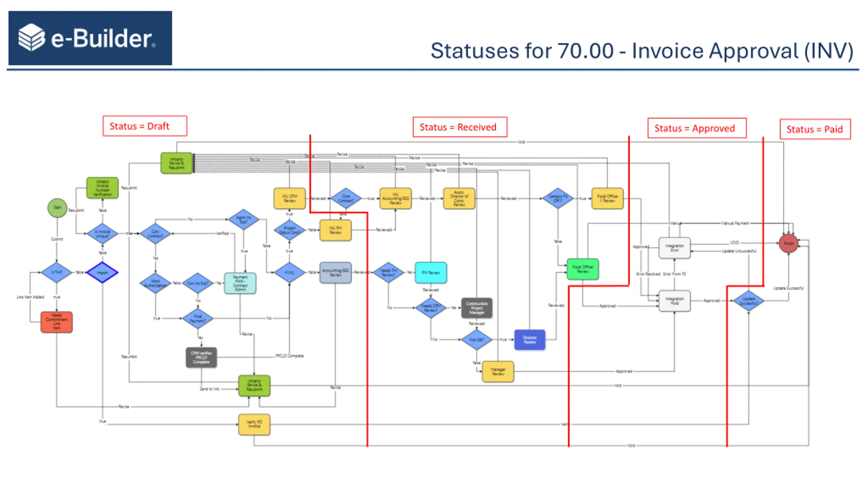Select the Payment Hold - Contract Admin node
Image resolution: width=868 pixels, height=488 pixels.
pos(240,283)
